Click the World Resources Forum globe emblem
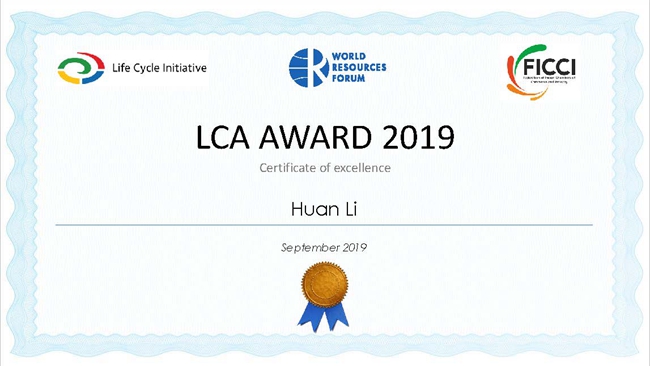The image size is (650, 366). pos(306,68)
